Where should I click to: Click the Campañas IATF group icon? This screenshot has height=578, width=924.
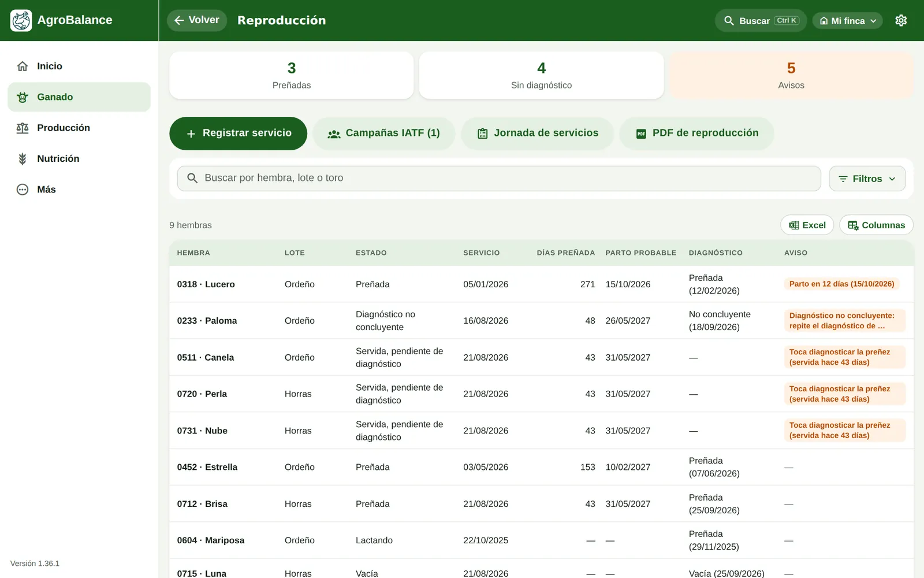[334, 134]
